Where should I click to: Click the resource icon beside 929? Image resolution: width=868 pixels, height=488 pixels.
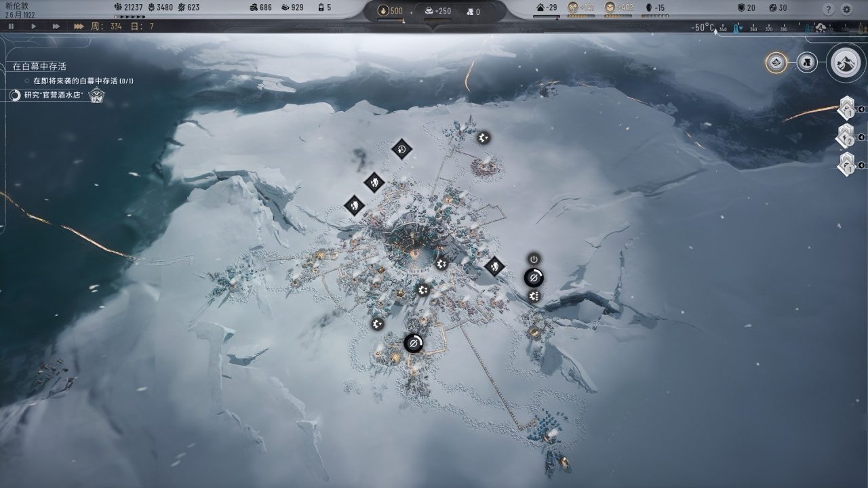pyautogui.click(x=284, y=8)
